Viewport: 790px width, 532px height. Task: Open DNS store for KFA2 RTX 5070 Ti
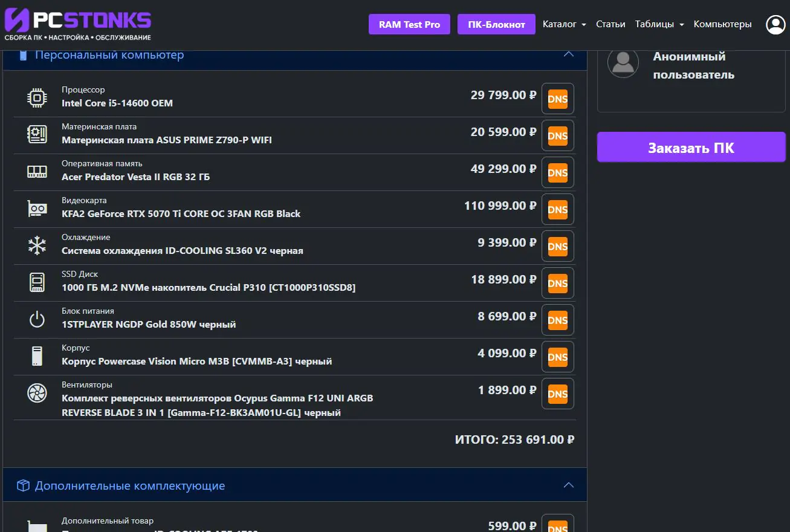(558, 210)
